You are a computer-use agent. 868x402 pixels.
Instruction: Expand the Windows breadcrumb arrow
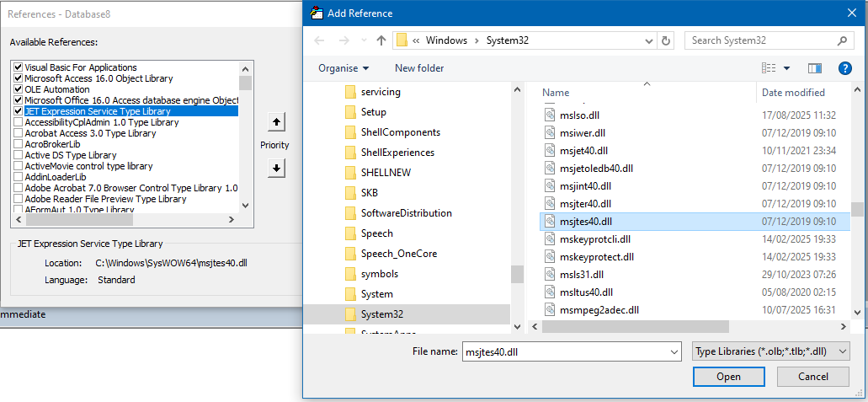click(x=477, y=40)
